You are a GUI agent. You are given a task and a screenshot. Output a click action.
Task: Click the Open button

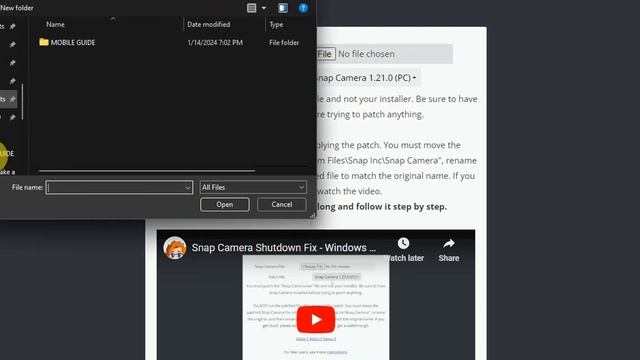[x=224, y=204]
